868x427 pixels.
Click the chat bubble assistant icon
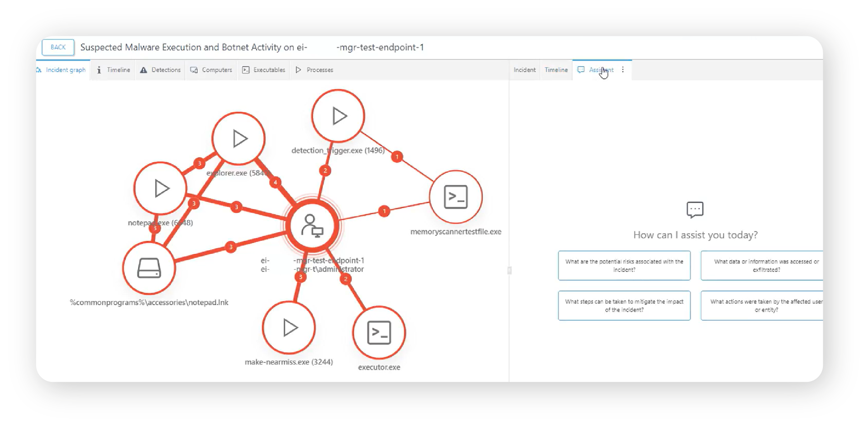[695, 210]
